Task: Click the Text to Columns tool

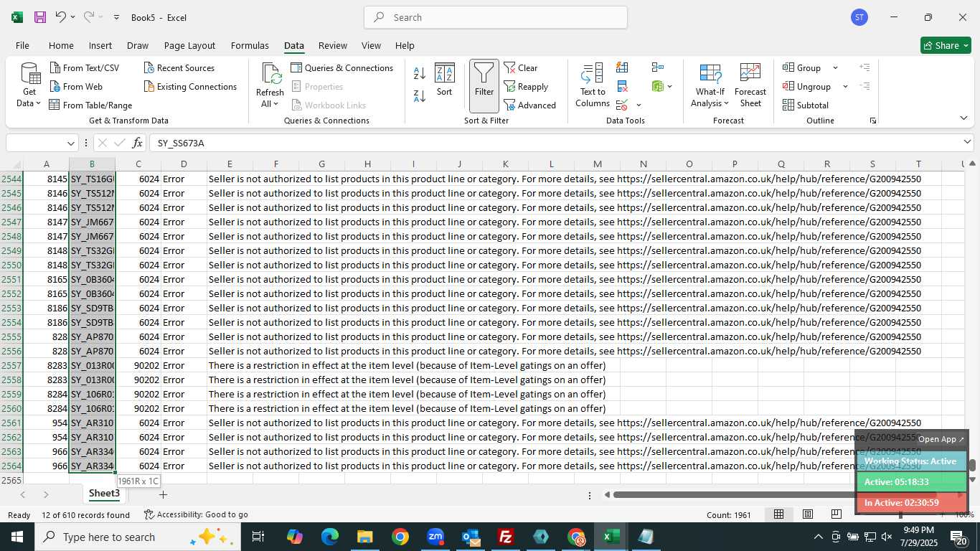Action: coord(593,86)
